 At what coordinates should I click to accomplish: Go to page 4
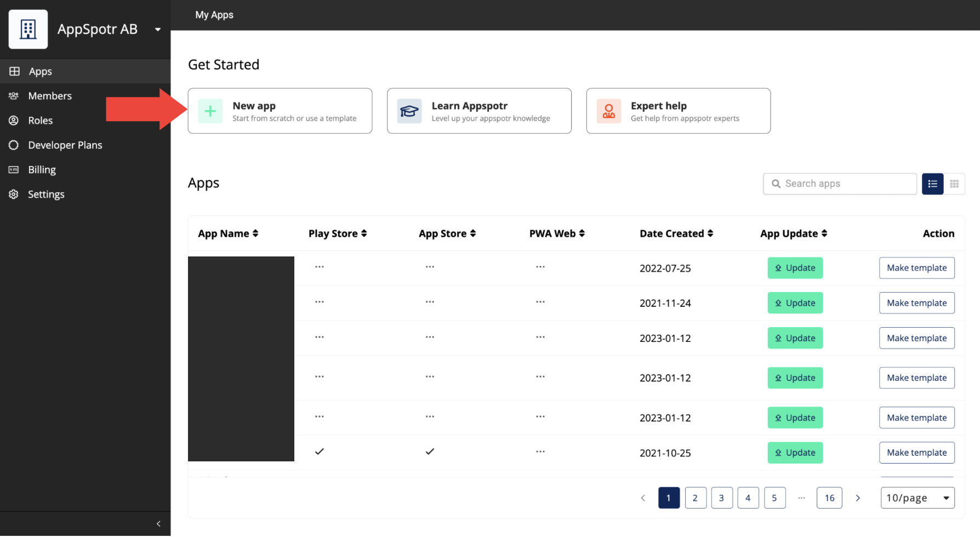pos(748,498)
